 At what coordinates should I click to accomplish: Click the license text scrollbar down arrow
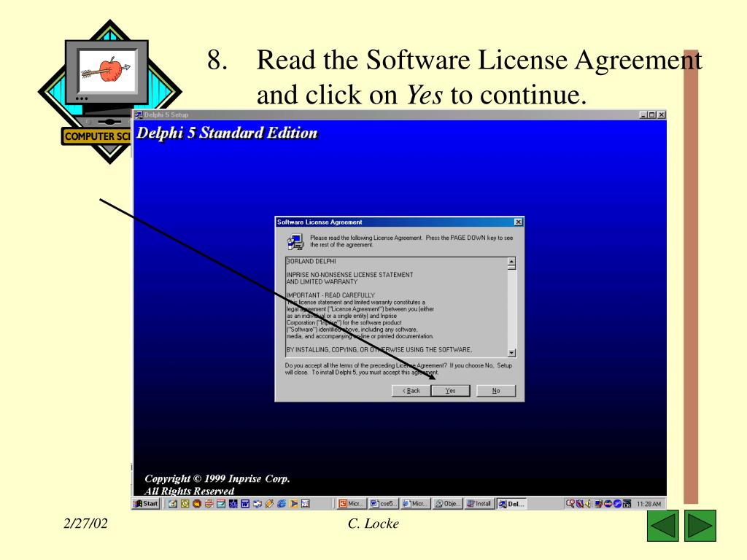click(511, 353)
